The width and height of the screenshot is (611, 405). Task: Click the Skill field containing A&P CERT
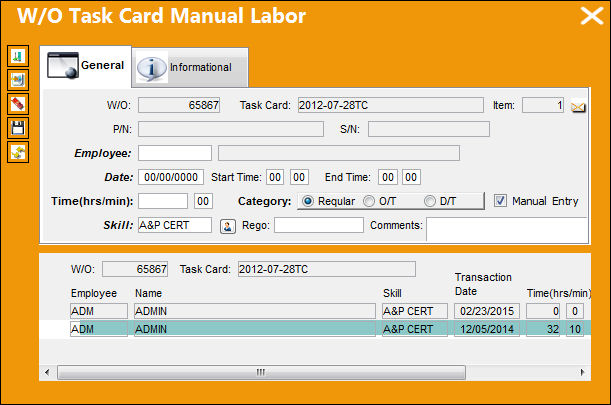coord(175,225)
